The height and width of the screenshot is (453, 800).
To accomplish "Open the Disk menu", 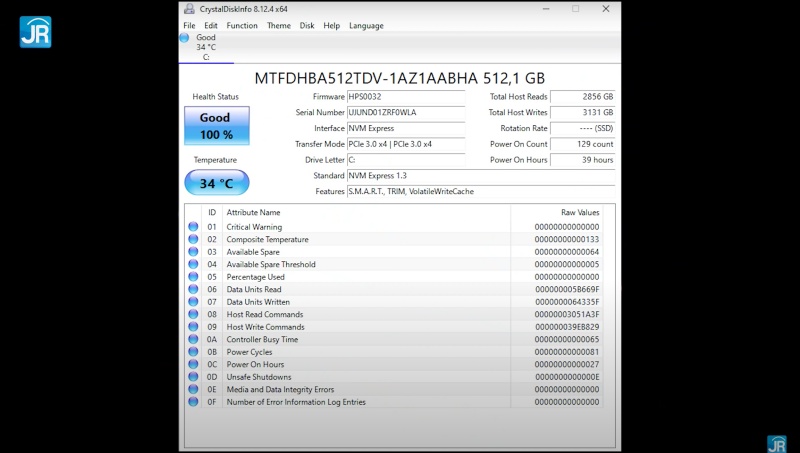I will pos(307,25).
